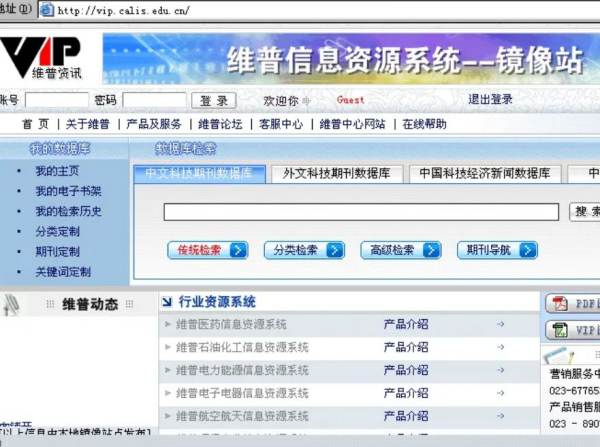Click 维普航空航天信息资源系统 link
The width and height of the screenshot is (600, 447).
tap(242, 416)
